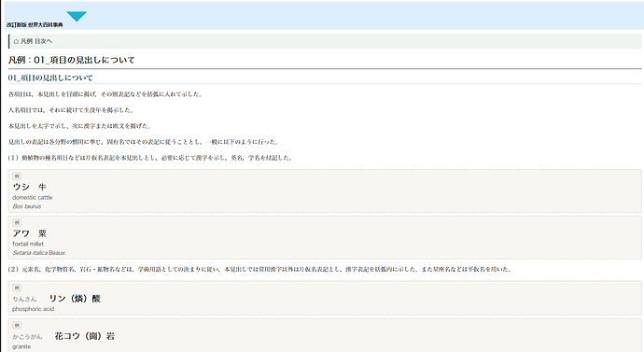This screenshot has height=352, width=644.
Task: Expand the blue triangle header dropdown
Action: 77,16
